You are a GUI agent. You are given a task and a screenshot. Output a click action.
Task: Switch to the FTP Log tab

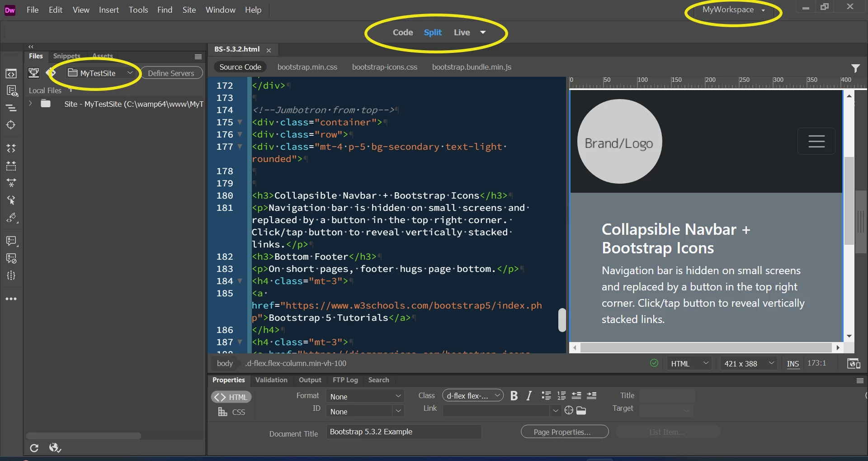(345, 380)
